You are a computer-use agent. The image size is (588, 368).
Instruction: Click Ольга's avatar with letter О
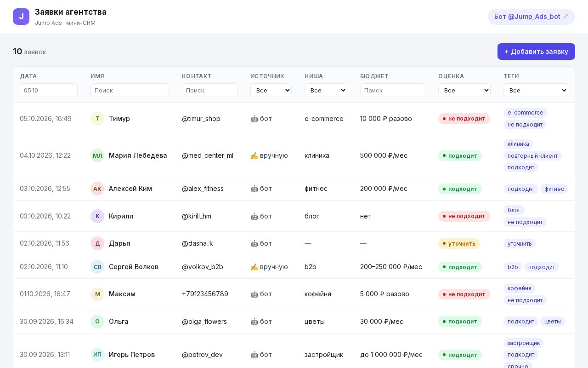(97, 322)
